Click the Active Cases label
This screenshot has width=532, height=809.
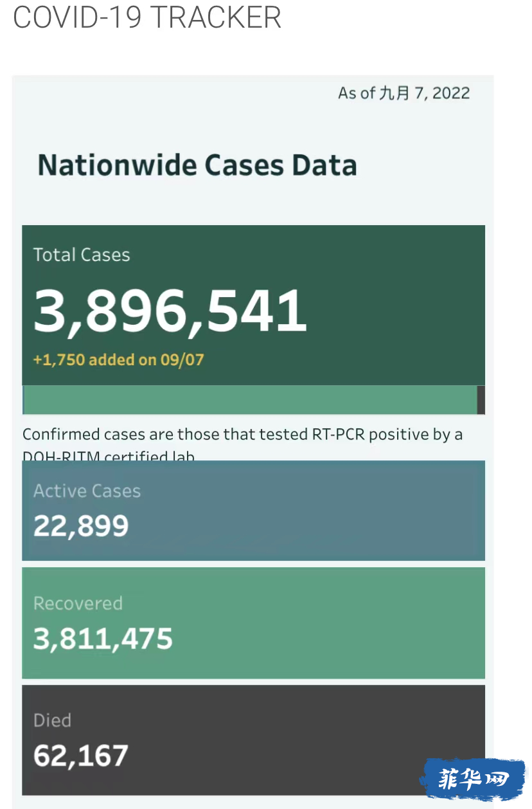pyautogui.click(x=87, y=491)
